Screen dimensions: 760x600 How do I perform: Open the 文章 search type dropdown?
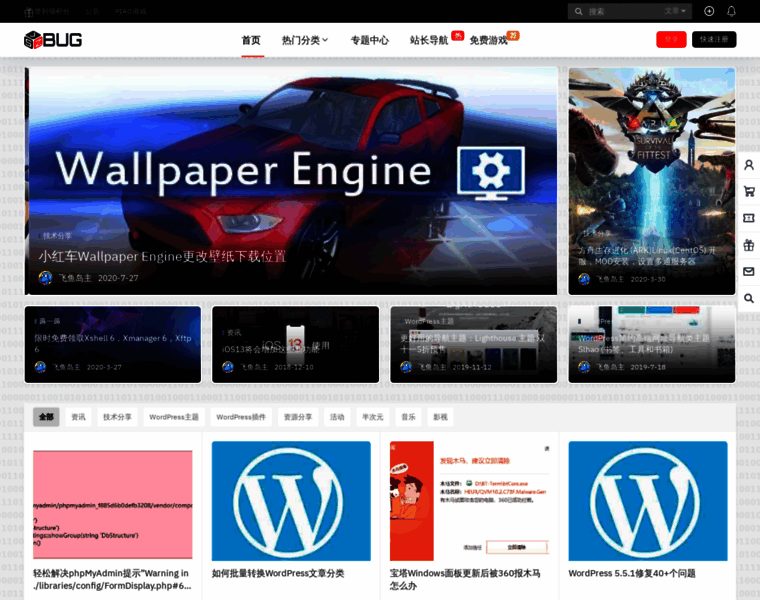(675, 11)
